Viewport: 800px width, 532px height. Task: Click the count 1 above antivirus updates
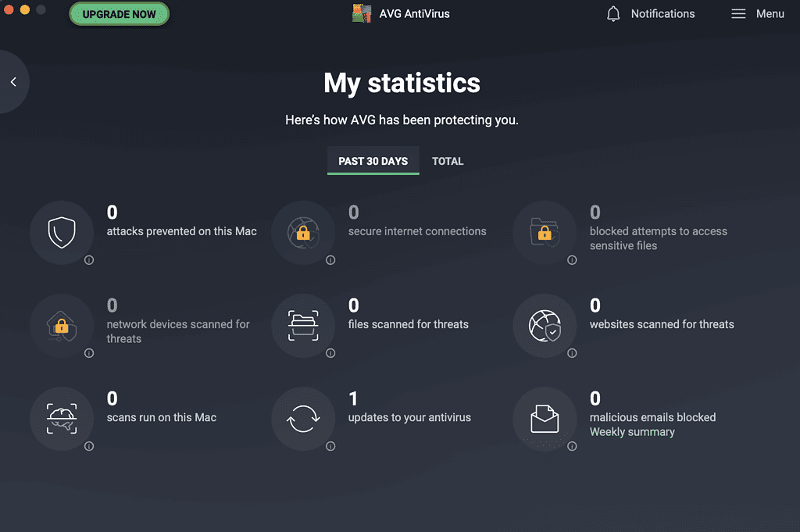(353, 398)
